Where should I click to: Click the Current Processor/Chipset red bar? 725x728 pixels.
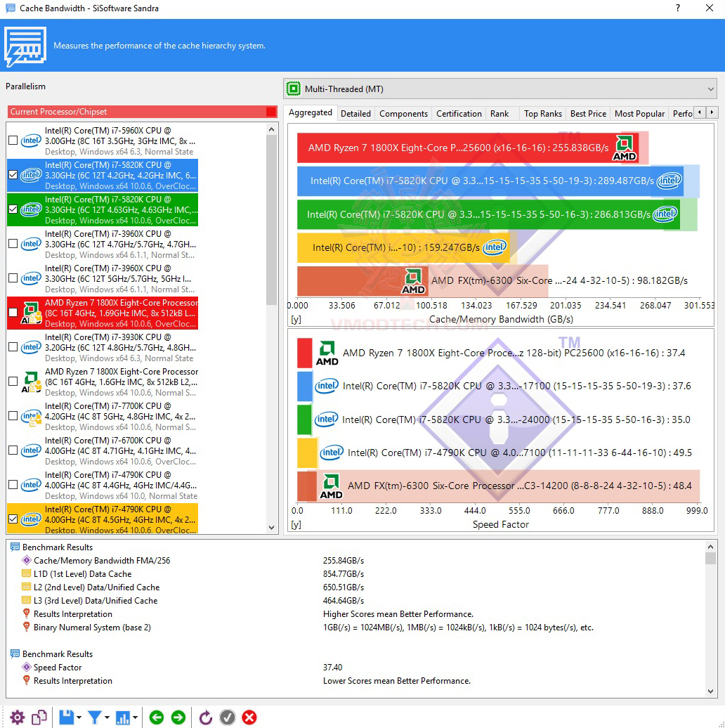point(142,112)
